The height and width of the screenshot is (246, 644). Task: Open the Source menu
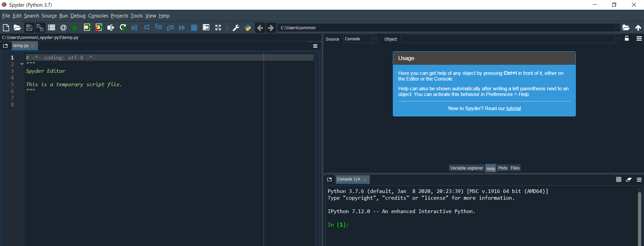click(49, 16)
